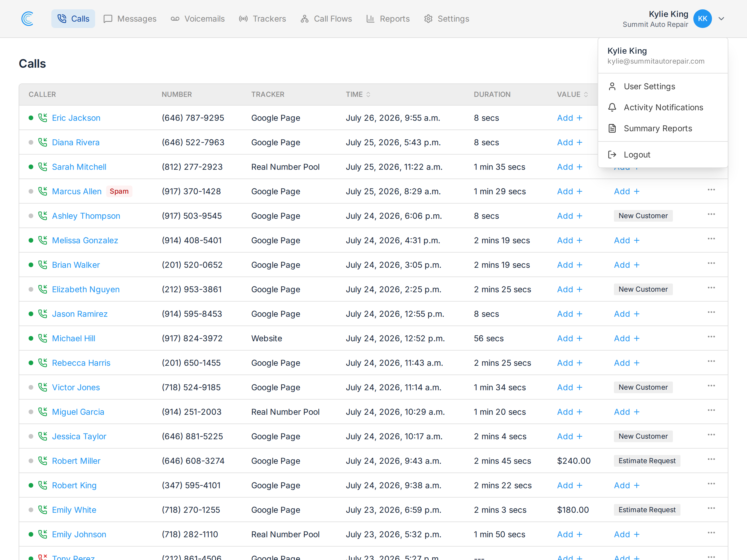Click the $180.00 value for Emily White
747x560 pixels.
573,510
